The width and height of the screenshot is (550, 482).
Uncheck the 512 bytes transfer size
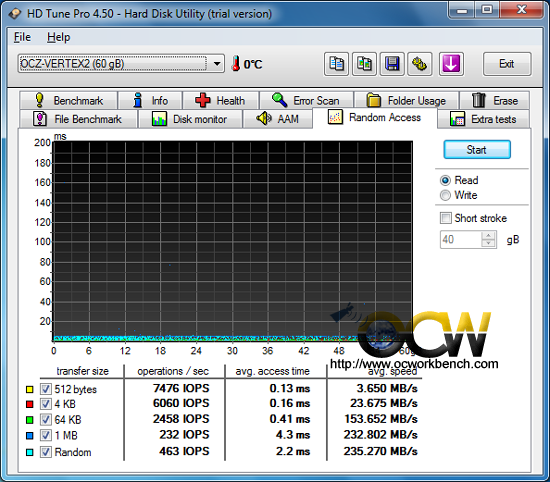(x=45, y=389)
